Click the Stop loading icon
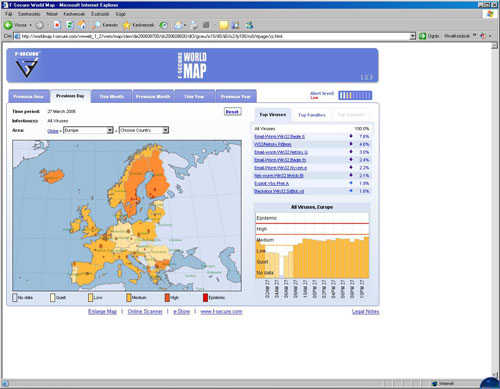This screenshot has height=389, width=500. [x=57, y=25]
